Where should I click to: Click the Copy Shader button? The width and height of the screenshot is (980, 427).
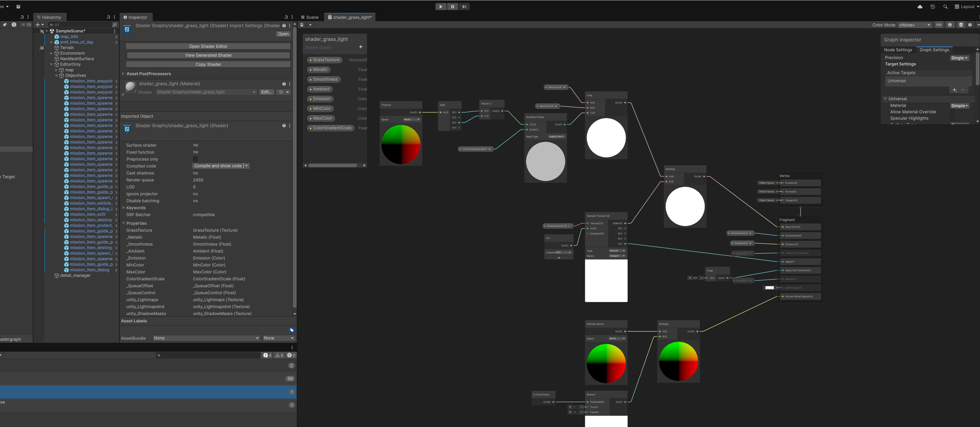[208, 64]
